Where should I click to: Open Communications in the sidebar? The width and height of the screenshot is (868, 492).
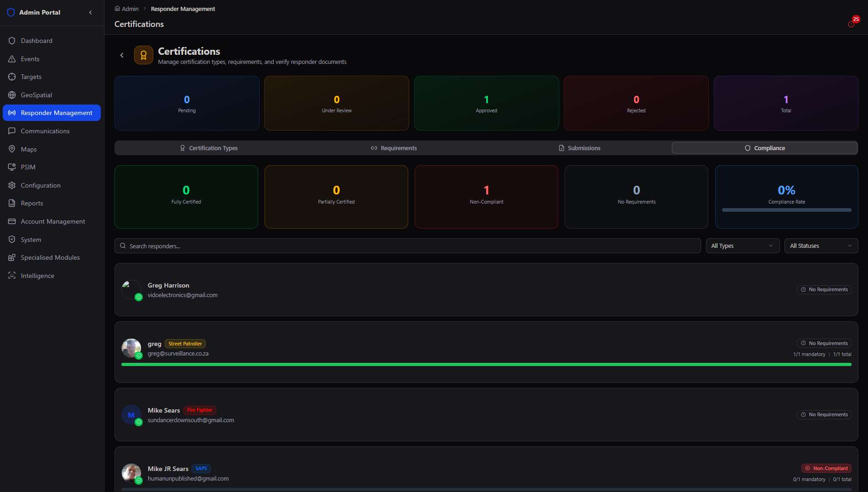52,131
